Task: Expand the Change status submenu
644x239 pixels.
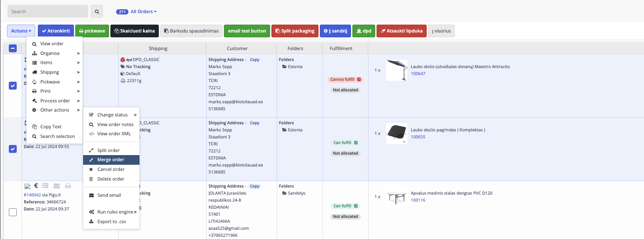Action: point(112,115)
